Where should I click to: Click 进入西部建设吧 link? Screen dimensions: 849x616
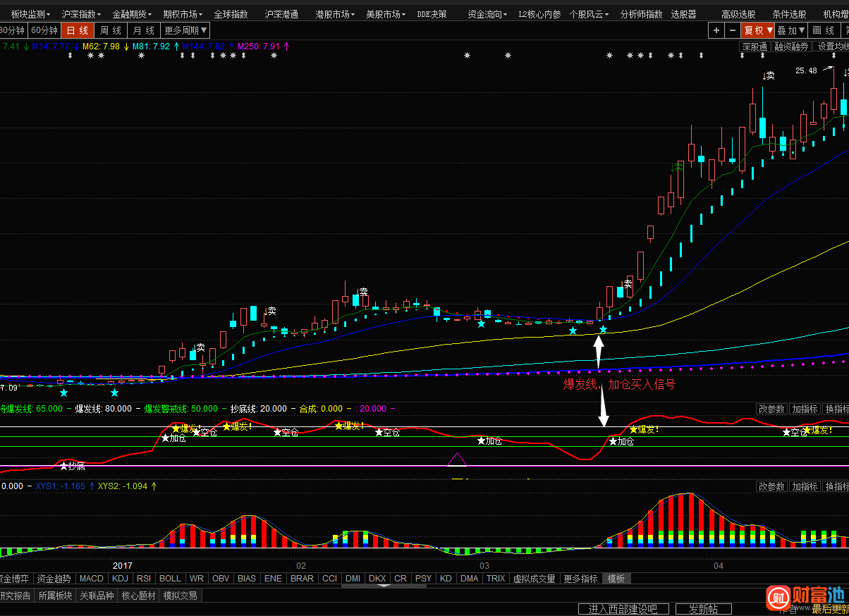(623, 609)
